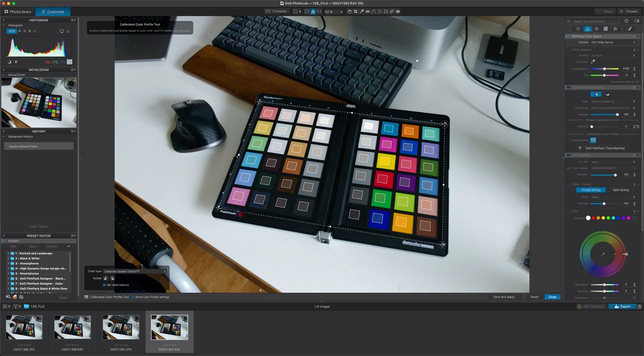Click the Create profile icon
The image size is (644, 356).
coord(593,140)
